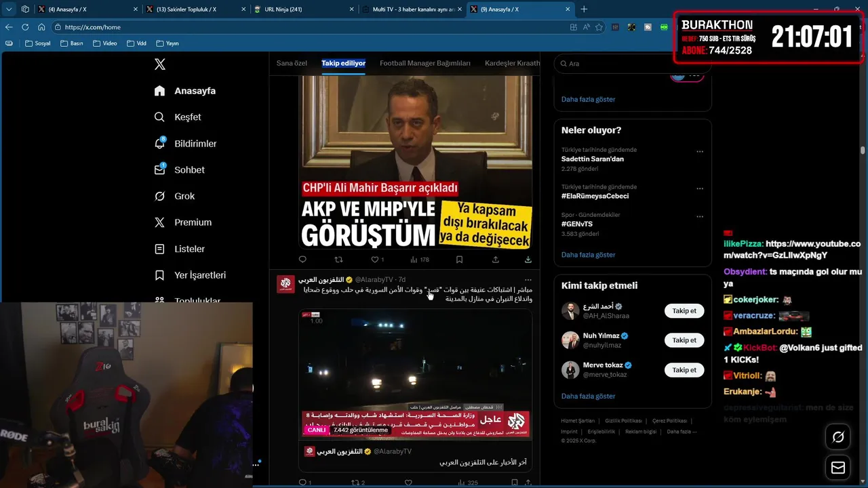Reply to the Ali Mahir Başarır video post
Image resolution: width=868 pixels, height=488 pixels.
coord(302,260)
